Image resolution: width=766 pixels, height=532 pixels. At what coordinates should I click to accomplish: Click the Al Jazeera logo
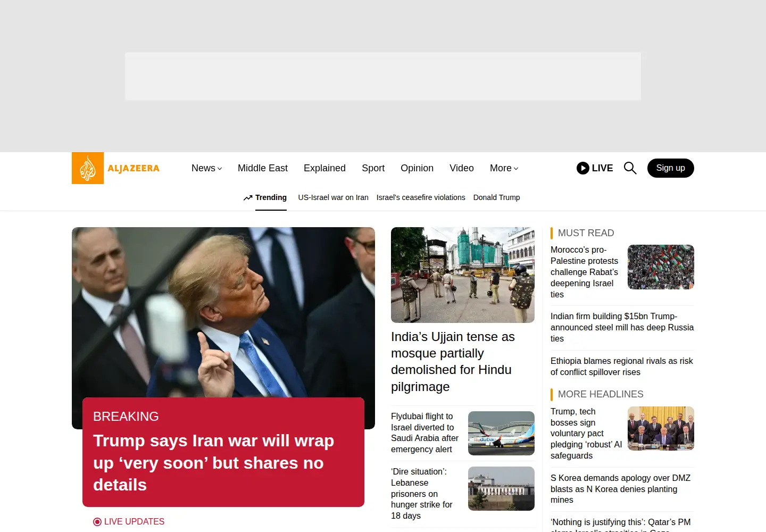point(116,168)
